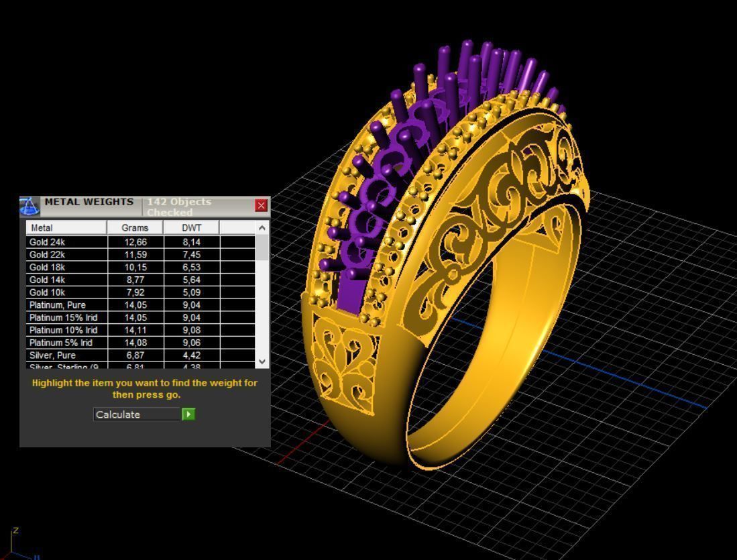Click the DWT column header

click(x=191, y=227)
